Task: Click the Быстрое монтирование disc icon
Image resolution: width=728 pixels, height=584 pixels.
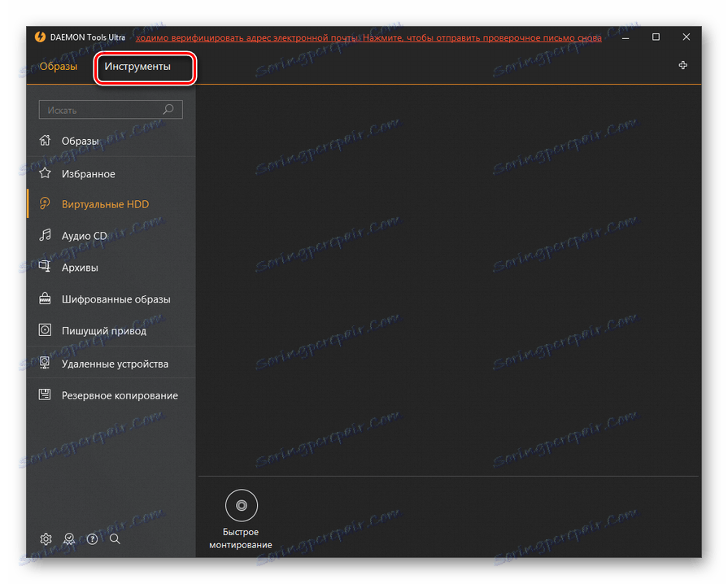Action: 242,505
